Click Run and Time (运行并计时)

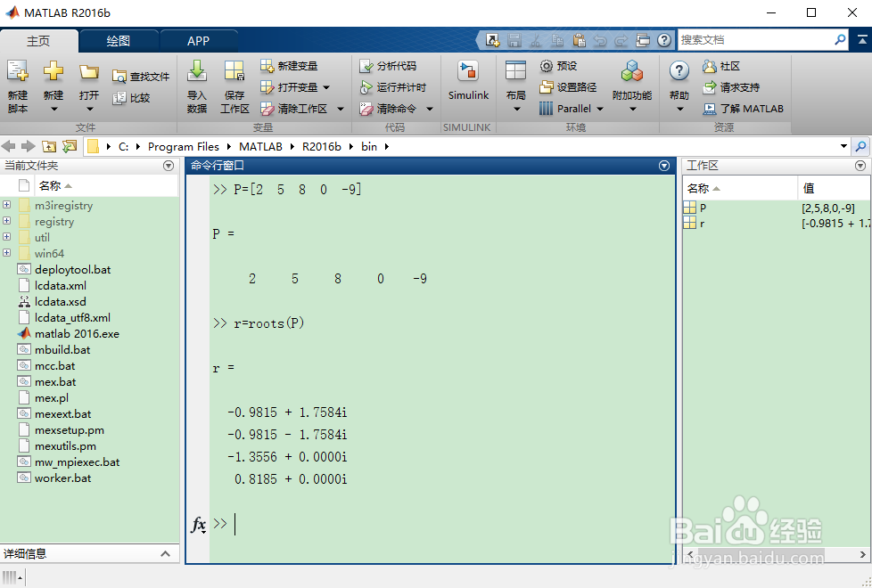pos(392,87)
